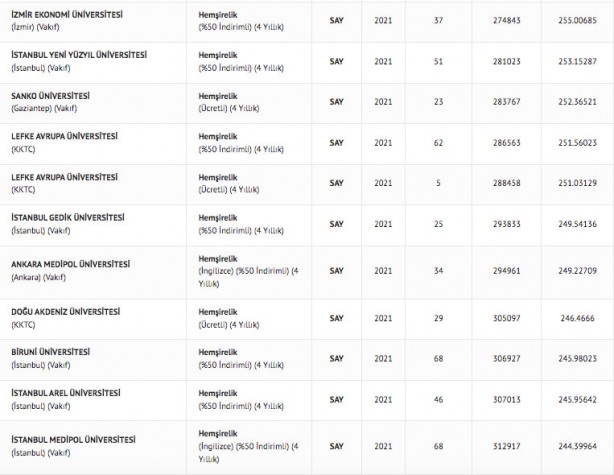
Task: Select SANKO Üniversitesi row title
Action: click(50, 94)
